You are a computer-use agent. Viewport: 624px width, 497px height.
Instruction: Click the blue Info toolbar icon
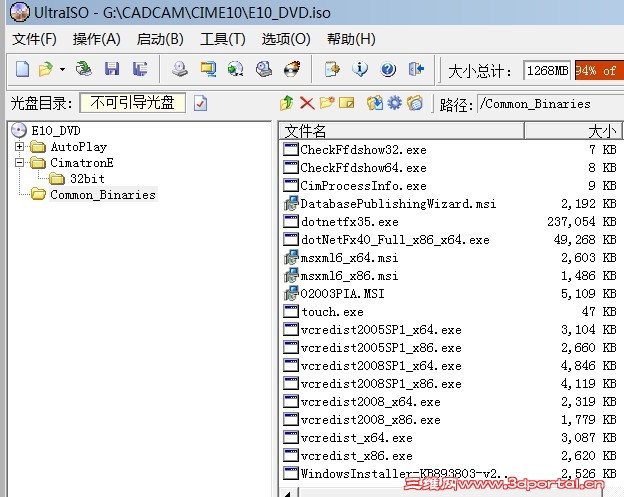pos(360,69)
